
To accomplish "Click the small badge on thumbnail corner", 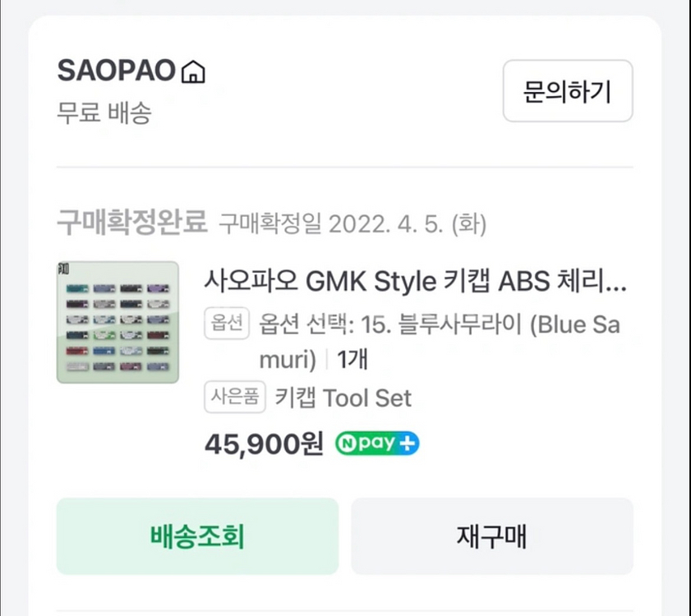I will pos(64,269).
